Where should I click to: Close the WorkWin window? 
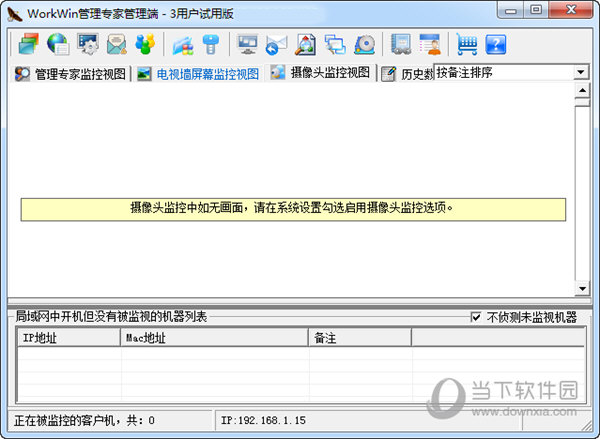(x=571, y=10)
